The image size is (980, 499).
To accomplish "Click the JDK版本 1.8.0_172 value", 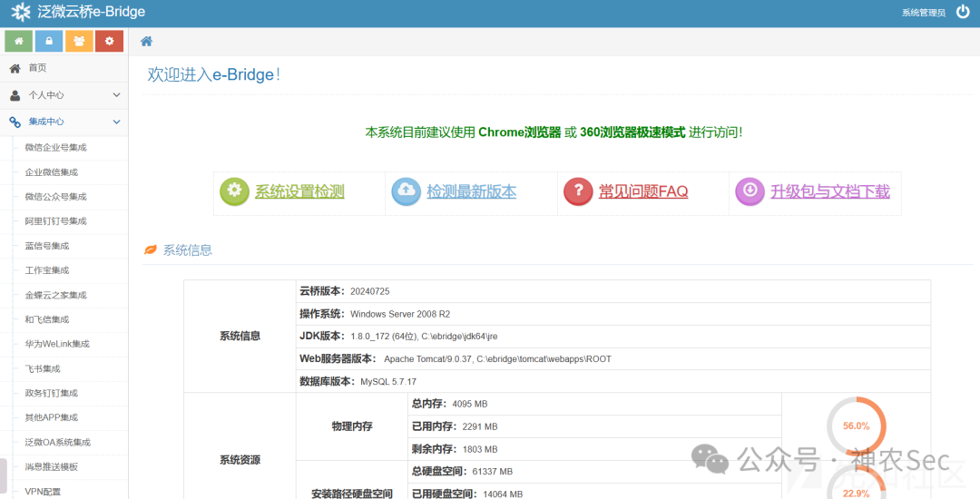I will [x=424, y=337].
